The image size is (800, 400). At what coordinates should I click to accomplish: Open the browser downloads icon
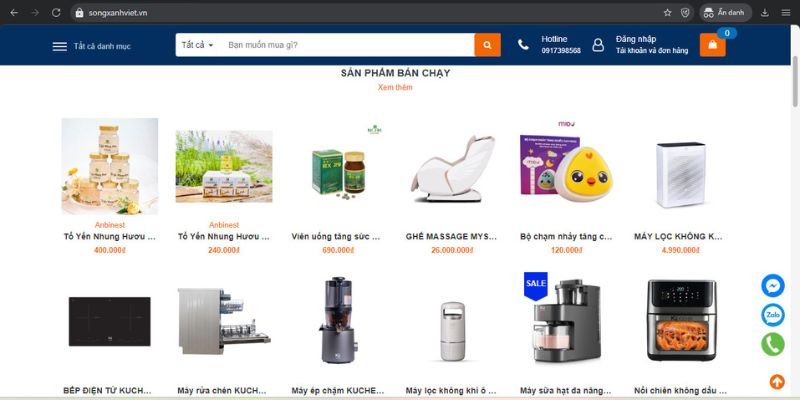[764, 13]
